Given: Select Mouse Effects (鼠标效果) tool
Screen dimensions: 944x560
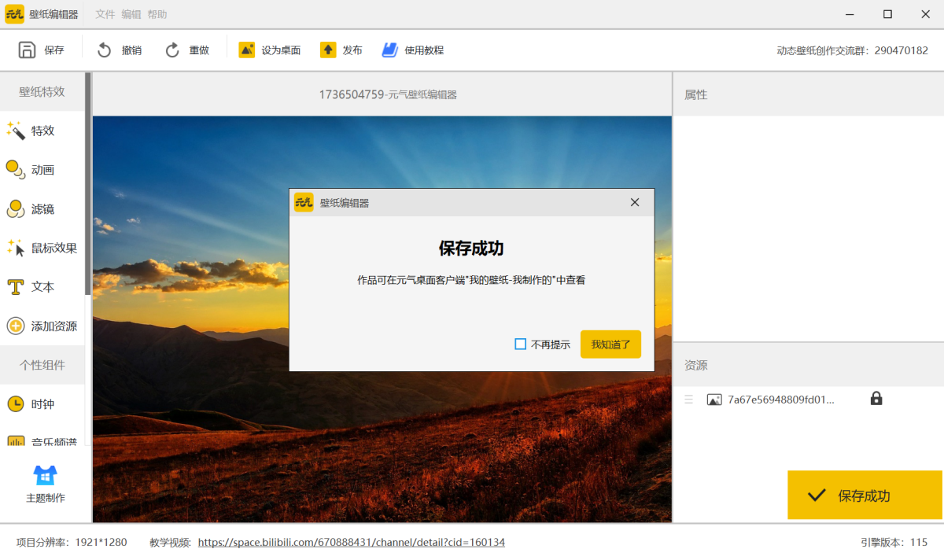Looking at the screenshot, I should pos(16,249).
